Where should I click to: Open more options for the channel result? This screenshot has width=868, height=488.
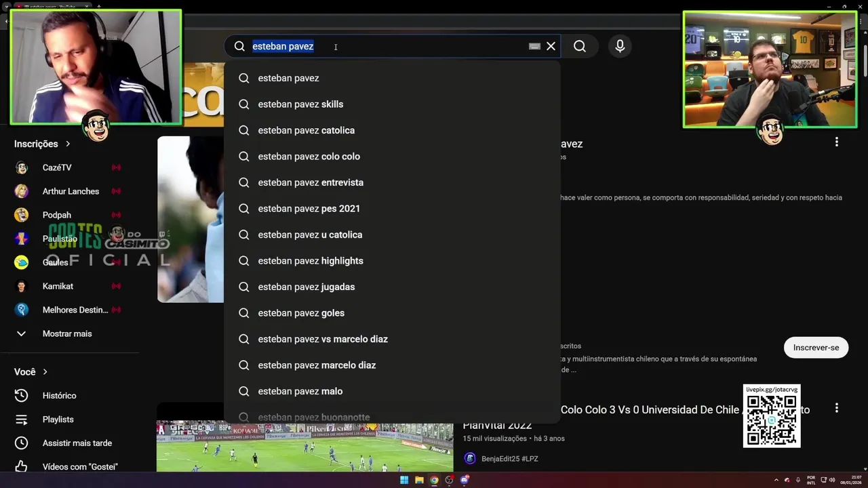[x=837, y=142]
